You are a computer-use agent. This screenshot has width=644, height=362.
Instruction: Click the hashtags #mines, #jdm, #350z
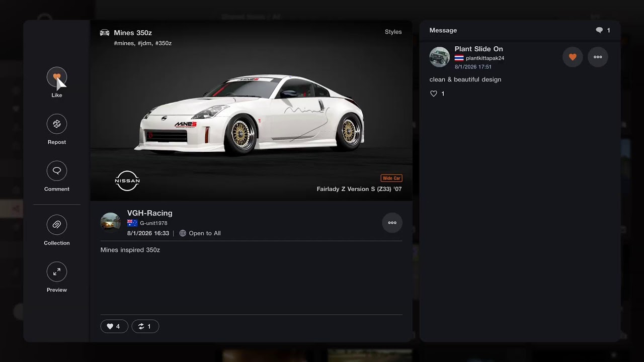click(143, 43)
